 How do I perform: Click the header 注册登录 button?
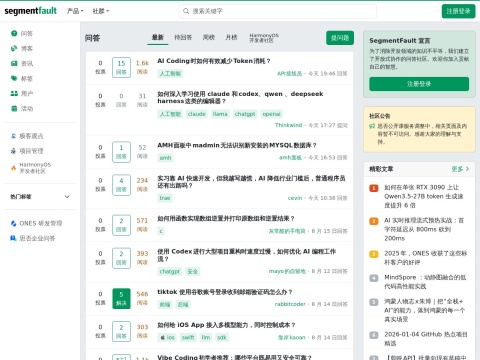point(458,11)
